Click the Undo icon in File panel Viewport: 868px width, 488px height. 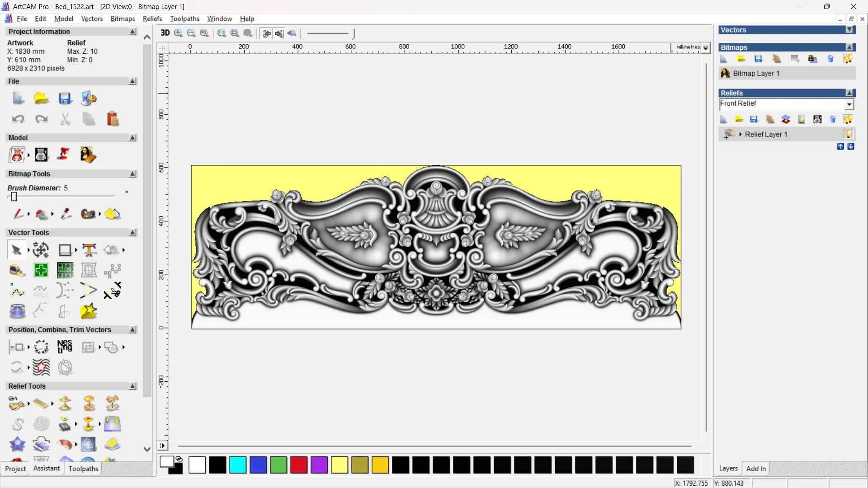pyautogui.click(x=18, y=119)
